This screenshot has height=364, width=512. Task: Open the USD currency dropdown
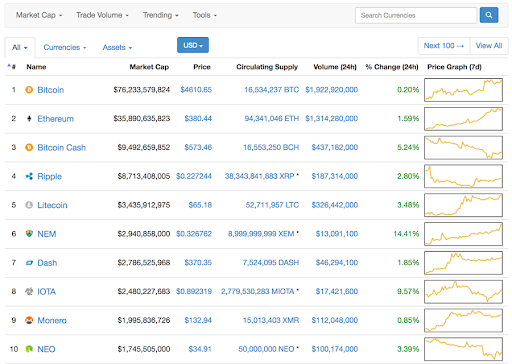(x=193, y=45)
